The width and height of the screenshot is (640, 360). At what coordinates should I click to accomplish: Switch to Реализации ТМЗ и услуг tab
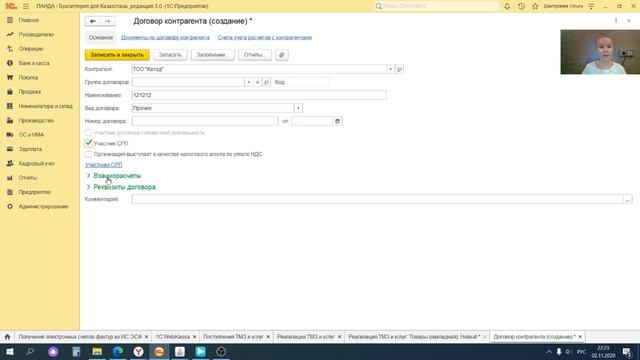(306, 337)
